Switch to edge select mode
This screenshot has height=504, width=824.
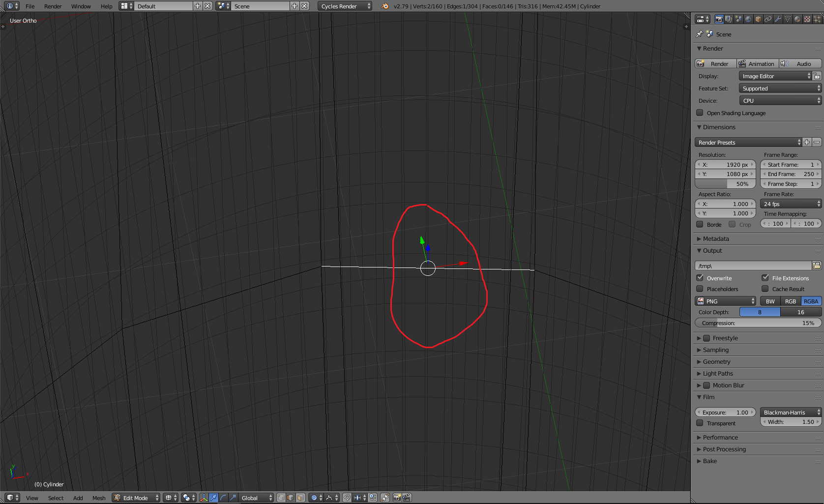(291, 497)
